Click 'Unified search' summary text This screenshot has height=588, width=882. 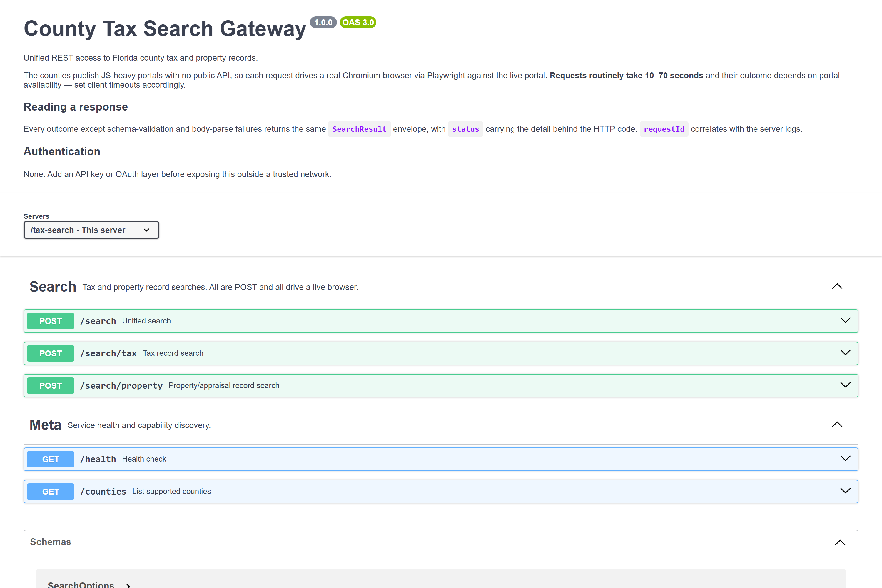pyautogui.click(x=146, y=321)
